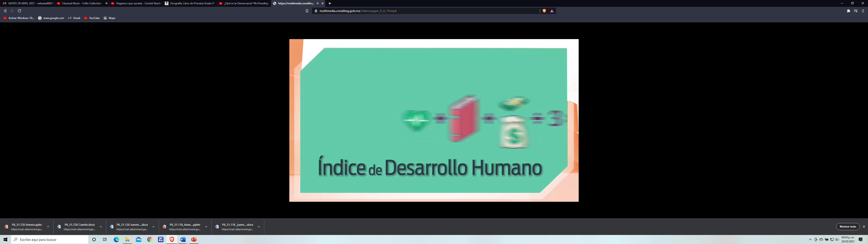Open PowerPoint from the Windows taskbar

pyautogui.click(x=194, y=240)
